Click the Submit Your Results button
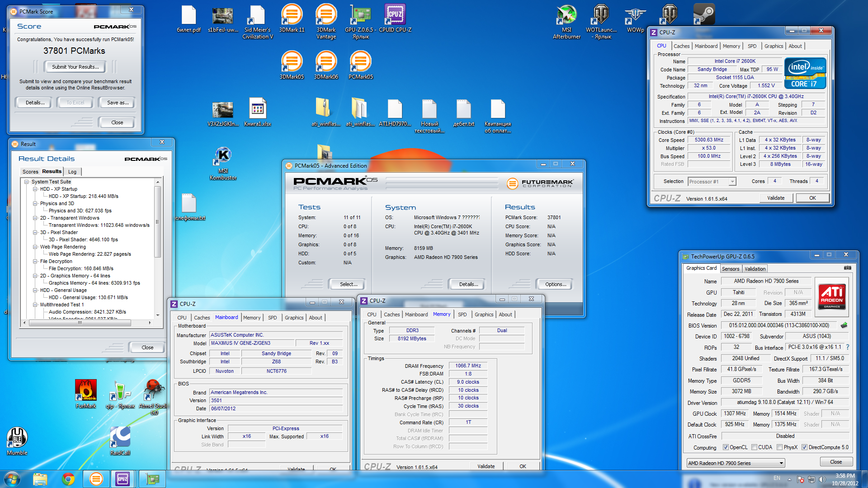Viewport: 868px width, 488px height. 75,67
